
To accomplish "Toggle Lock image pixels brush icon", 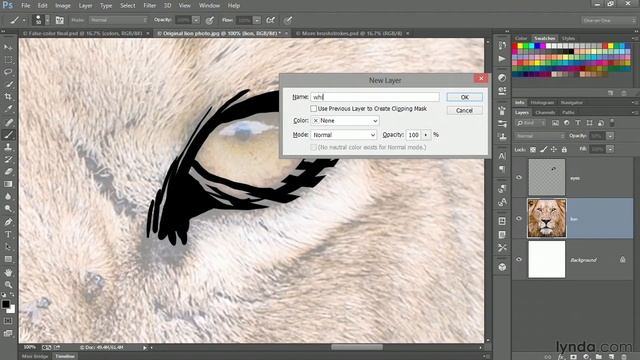I will click(x=543, y=150).
